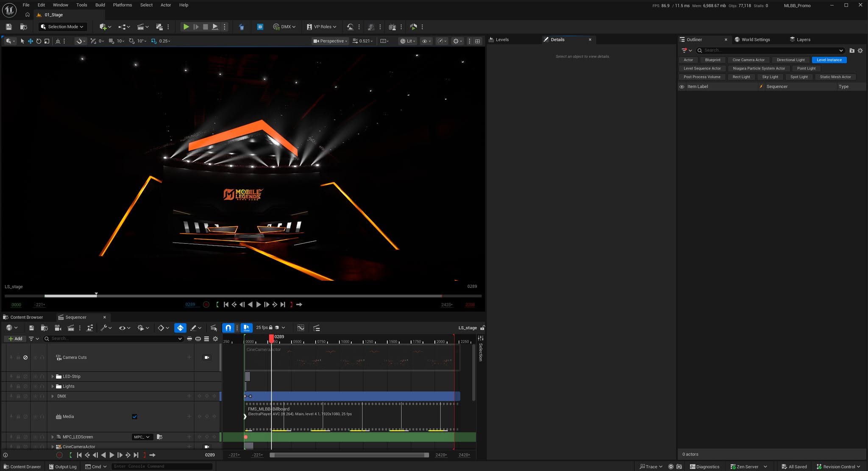868x471 pixels.
Task: Open the 25 fps frame rate dropdown
Action: 270,328
